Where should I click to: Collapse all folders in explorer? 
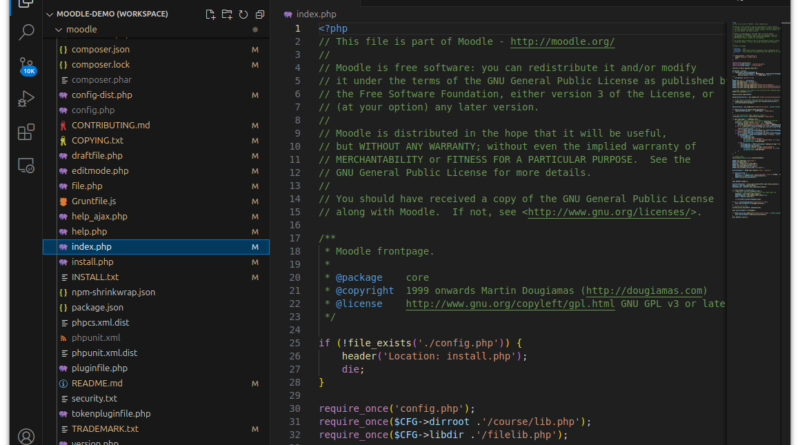(x=260, y=14)
